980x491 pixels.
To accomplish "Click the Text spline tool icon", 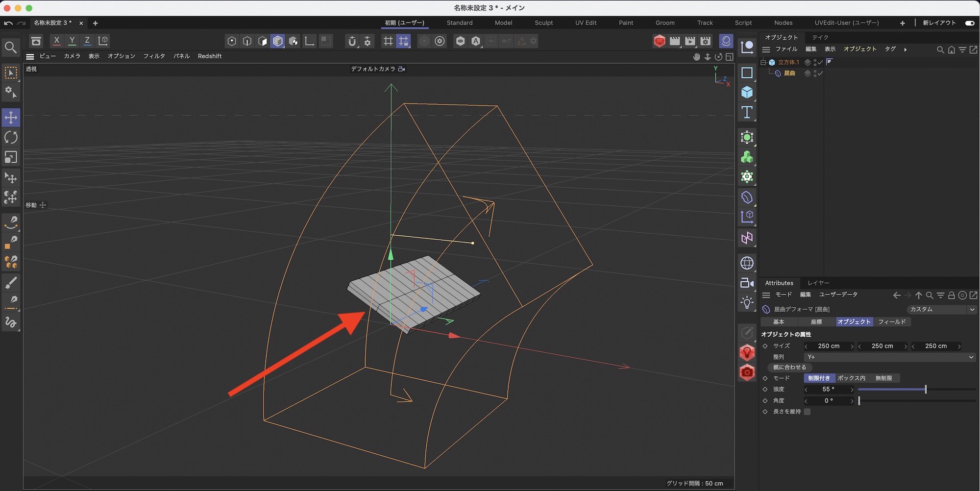I will [747, 112].
